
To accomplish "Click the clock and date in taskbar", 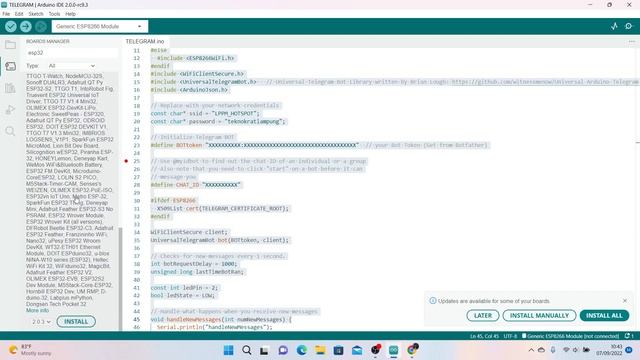I will tap(609, 350).
